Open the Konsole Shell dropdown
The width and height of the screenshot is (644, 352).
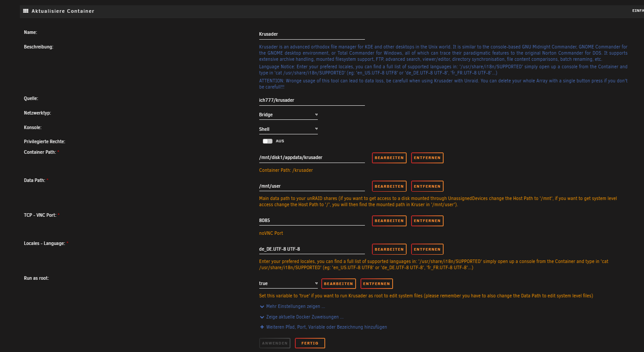(288, 129)
